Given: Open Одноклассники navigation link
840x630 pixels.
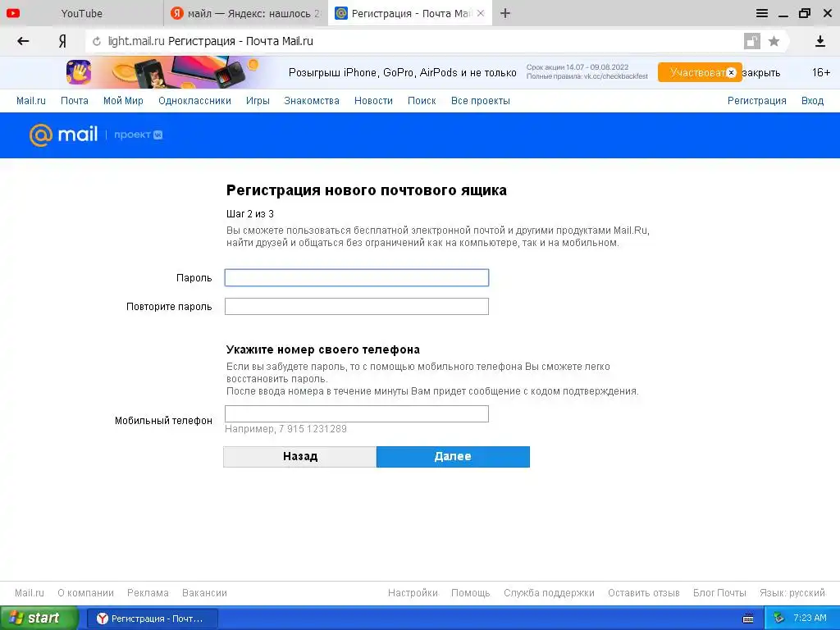Looking at the screenshot, I should pyautogui.click(x=194, y=101).
